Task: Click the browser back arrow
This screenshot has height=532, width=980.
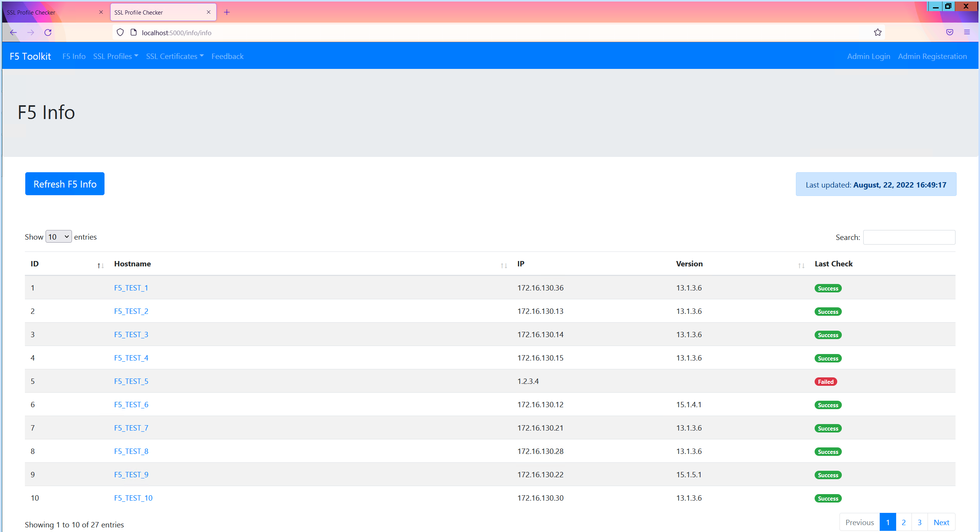Action: click(x=13, y=33)
